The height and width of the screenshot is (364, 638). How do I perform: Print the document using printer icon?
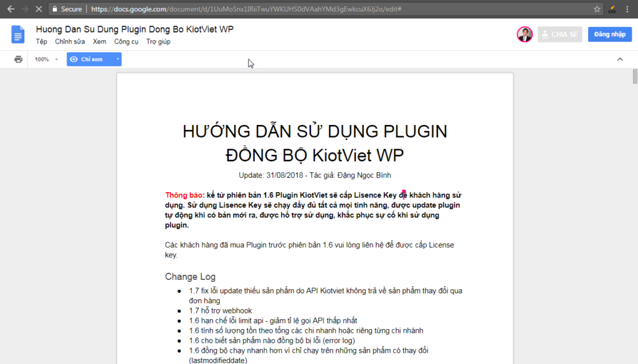click(x=18, y=59)
